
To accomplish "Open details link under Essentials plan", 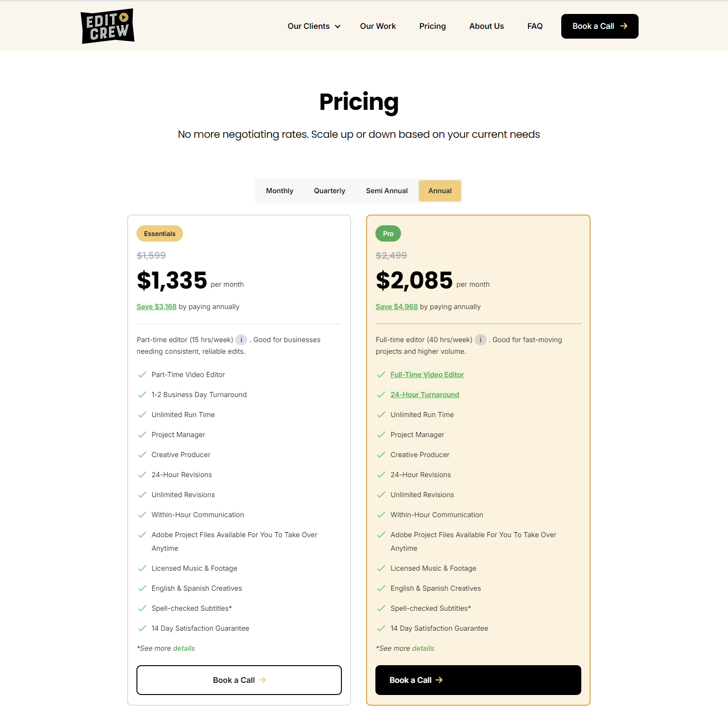I will (x=184, y=648).
